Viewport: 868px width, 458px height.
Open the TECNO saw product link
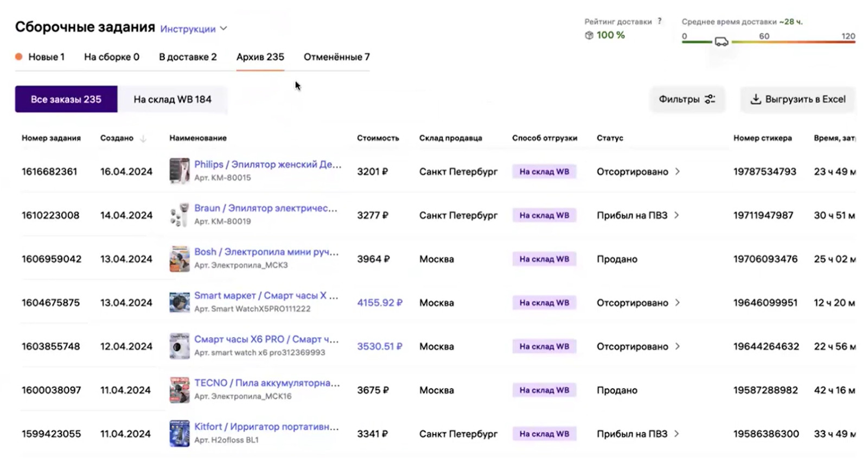(x=267, y=383)
